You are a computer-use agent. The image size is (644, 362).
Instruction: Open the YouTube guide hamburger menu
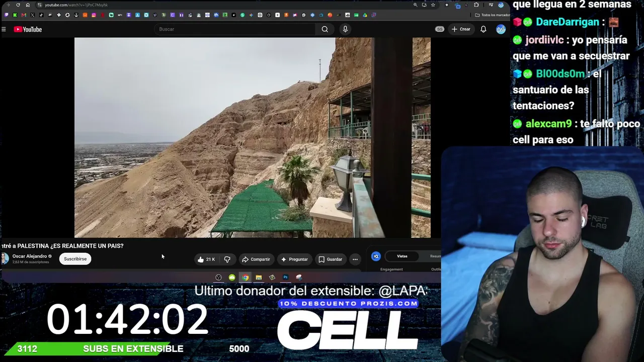coord(4,29)
